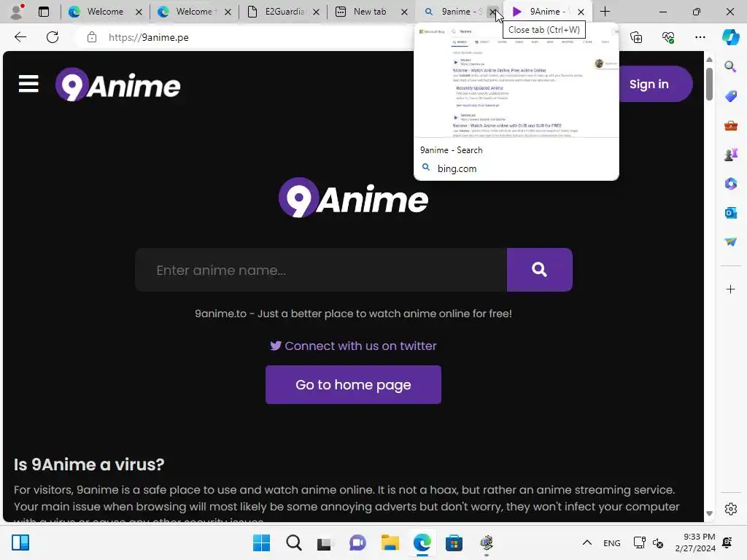The image size is (747, 560).
Task: Open the sidebar Shopping tag icon
Action: tap(730, 96)
